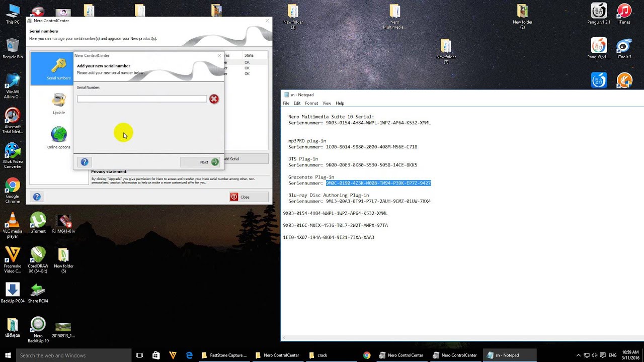Select WinAVI All-in-One desktop icon
Viewport: 644px width, 362px height.
coord(13,86)
